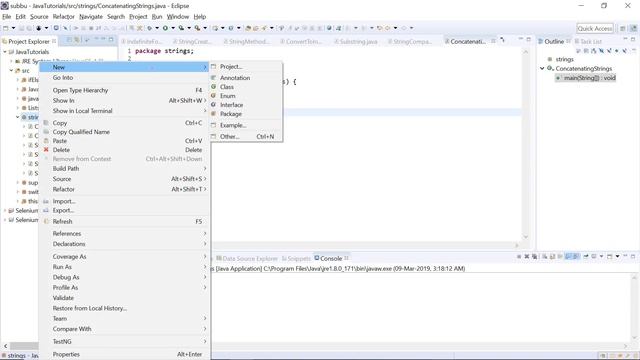Click the Import icon in context menu
The width and height of the screenshot is (640, 360).
(x=46, y=201)
